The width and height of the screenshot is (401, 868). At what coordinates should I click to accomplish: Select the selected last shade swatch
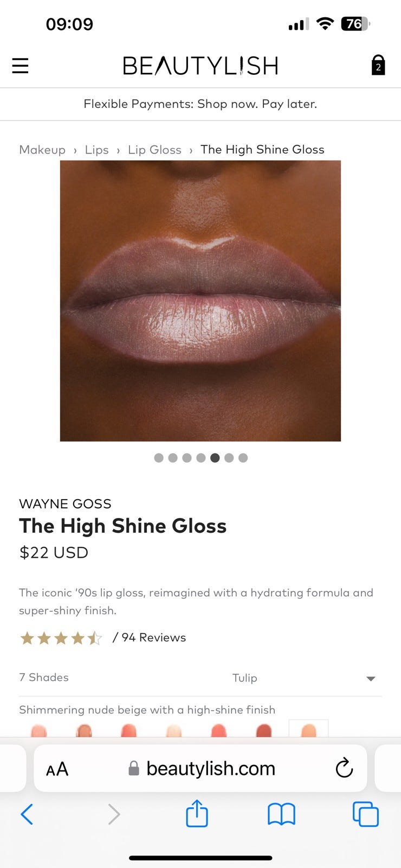308,728
